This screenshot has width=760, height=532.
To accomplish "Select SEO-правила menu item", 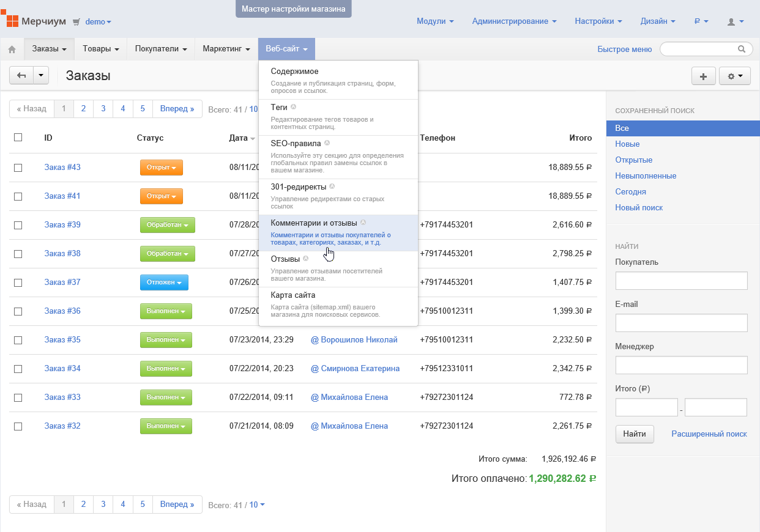I will 338,157.
